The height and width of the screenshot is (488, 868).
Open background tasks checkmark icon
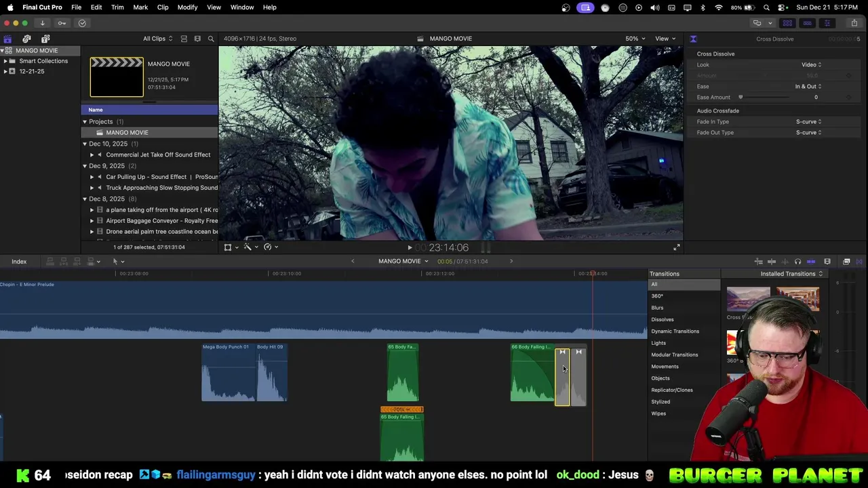82,23
